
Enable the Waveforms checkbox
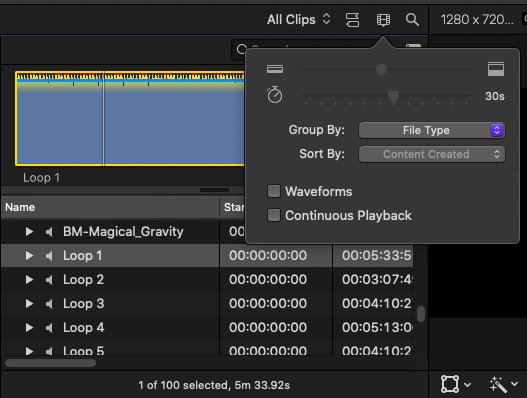pos(274,191)
